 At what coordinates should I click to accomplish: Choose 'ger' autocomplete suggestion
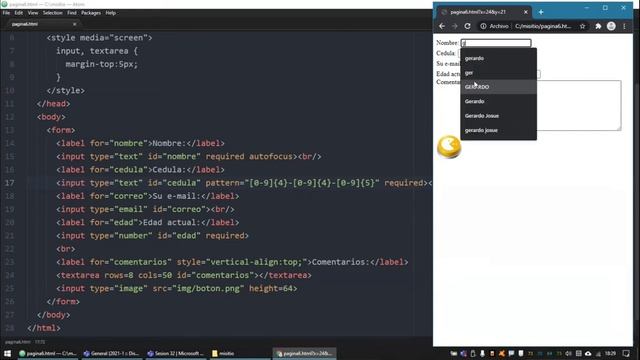[x=498, y=73]
